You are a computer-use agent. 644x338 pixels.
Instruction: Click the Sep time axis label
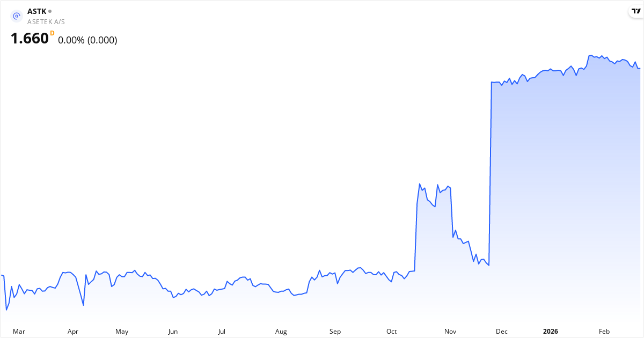[x=335, y=332]
